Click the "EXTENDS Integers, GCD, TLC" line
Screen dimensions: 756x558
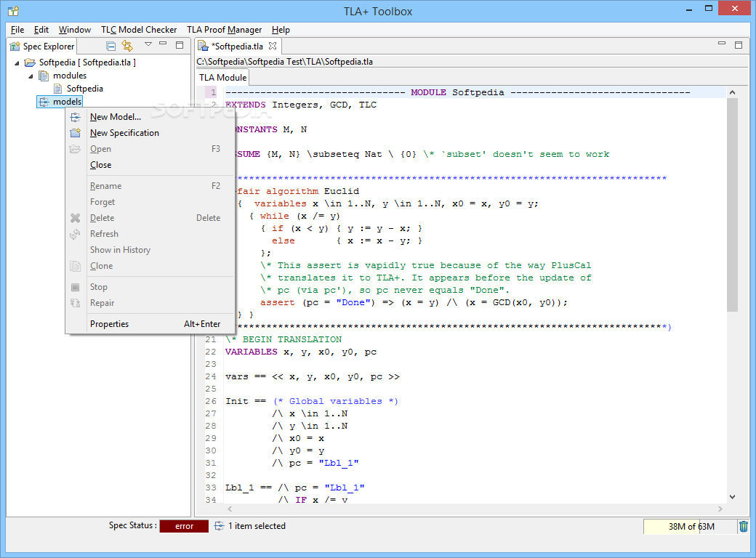[301, 105]
